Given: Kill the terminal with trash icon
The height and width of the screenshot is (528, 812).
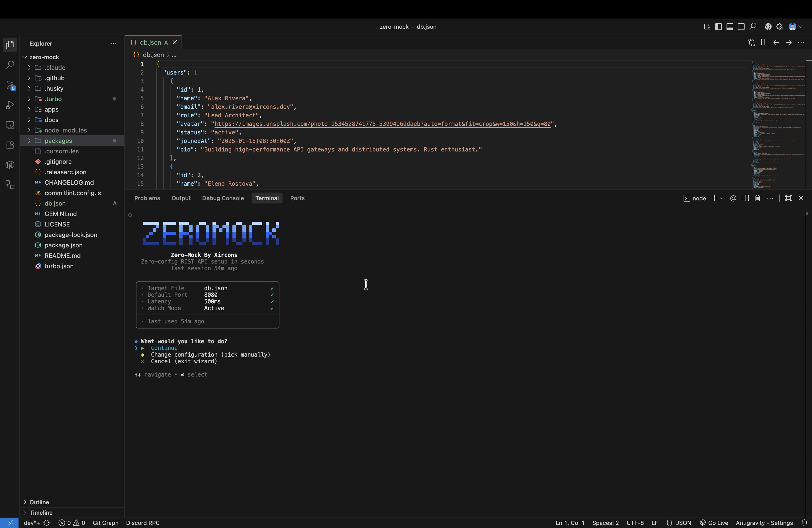Looking at the screenshot, I should coord(757,198).
